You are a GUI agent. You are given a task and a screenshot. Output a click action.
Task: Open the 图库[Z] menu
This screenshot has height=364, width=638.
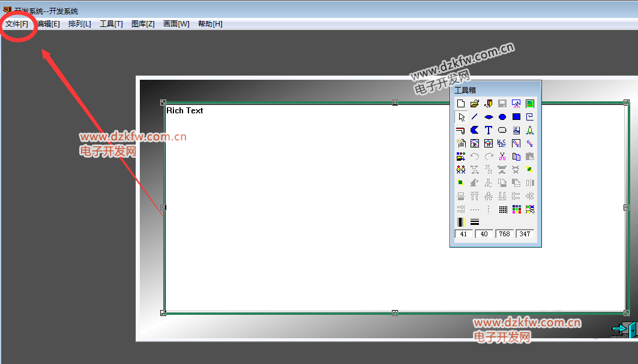143,24
